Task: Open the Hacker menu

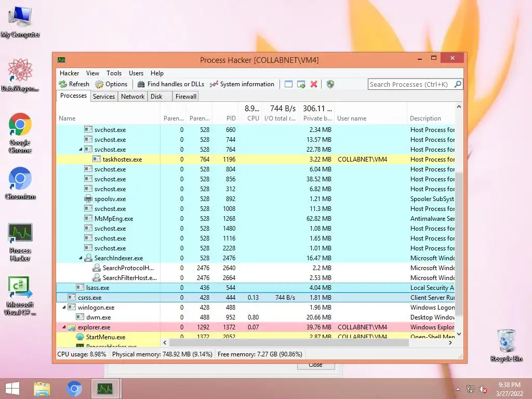Action: tap(69, 73)
